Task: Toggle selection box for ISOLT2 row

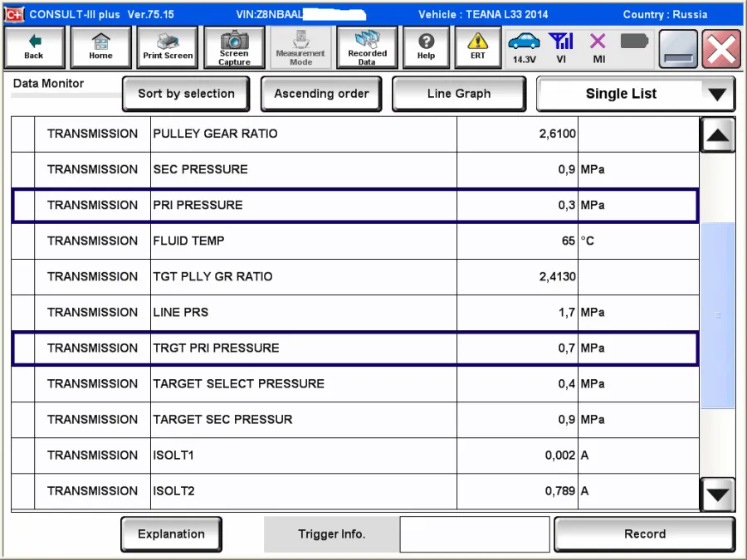Action: point(23,491)
